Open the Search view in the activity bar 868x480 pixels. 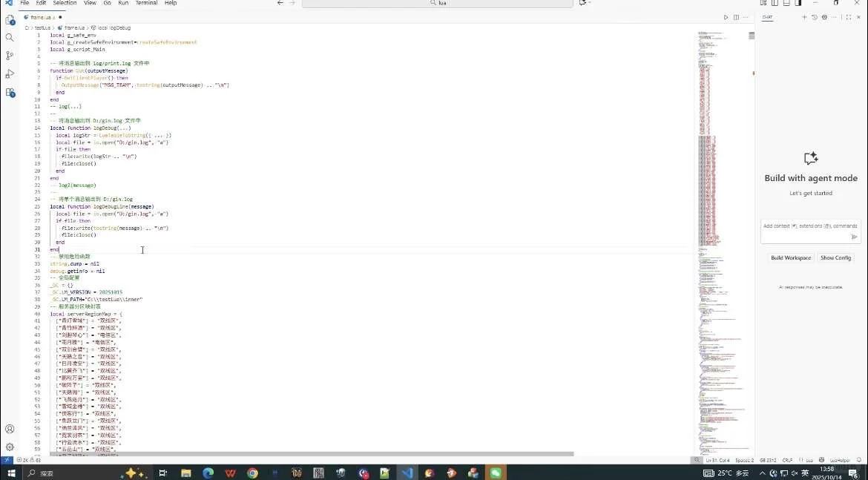tap(10, 38)
